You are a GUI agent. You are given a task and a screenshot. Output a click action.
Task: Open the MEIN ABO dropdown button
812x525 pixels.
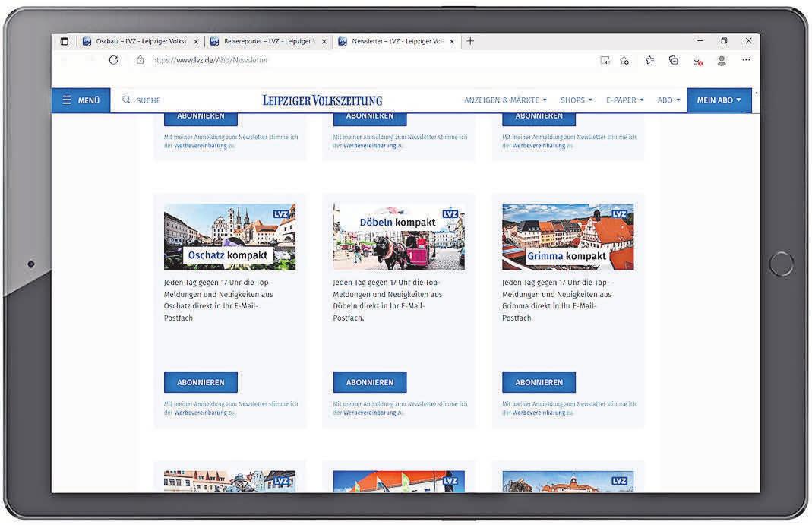click(719, 100)
